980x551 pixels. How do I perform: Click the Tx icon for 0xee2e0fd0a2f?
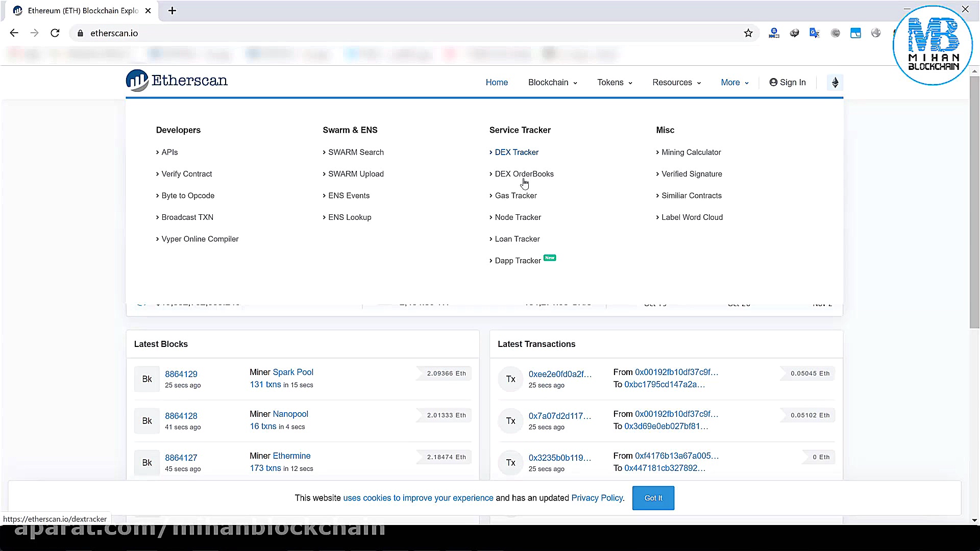[x=511, y=379]
